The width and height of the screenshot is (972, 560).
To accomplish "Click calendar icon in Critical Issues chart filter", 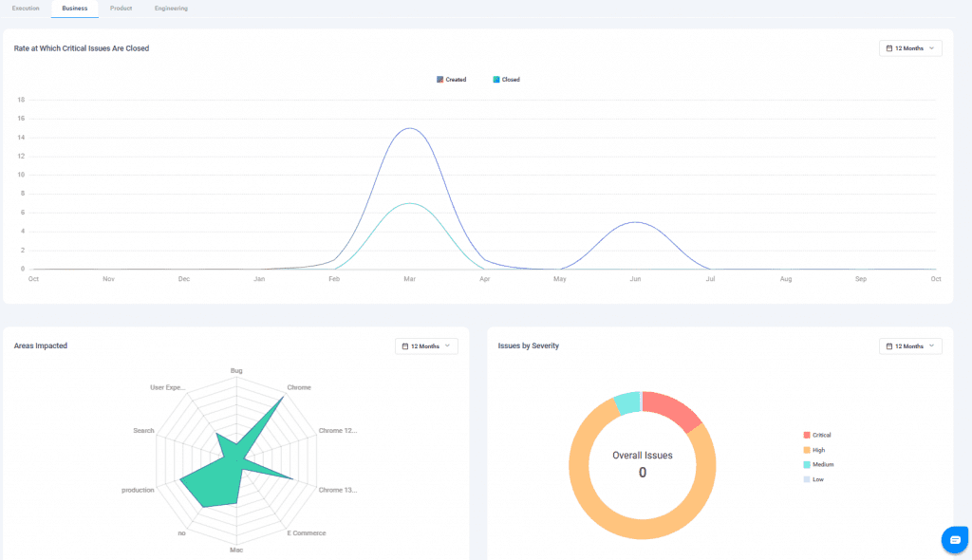I will [x=889, y=48].
